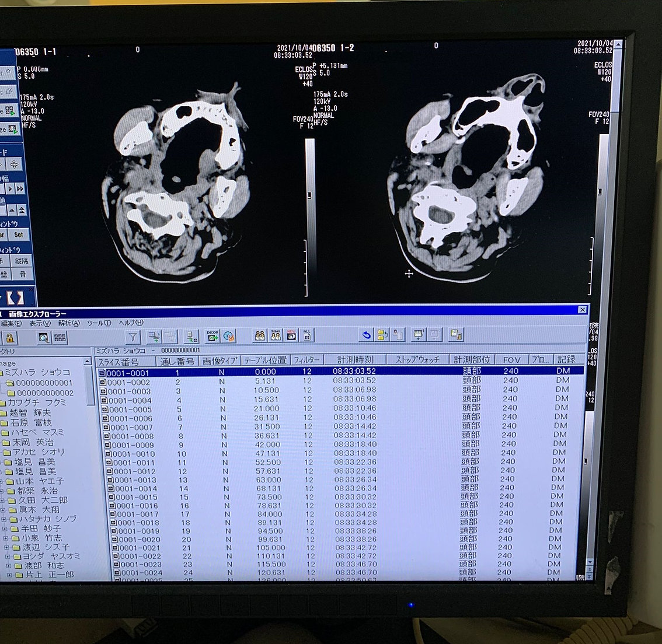
Task: Click the filter funnel icon in toolbar
Action: point(133,336)
